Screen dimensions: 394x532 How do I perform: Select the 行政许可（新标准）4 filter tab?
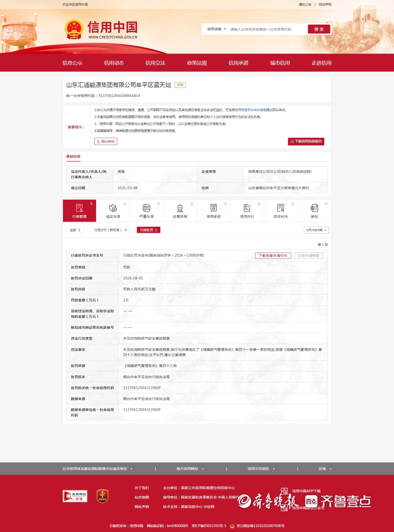(x=110, y=230)
